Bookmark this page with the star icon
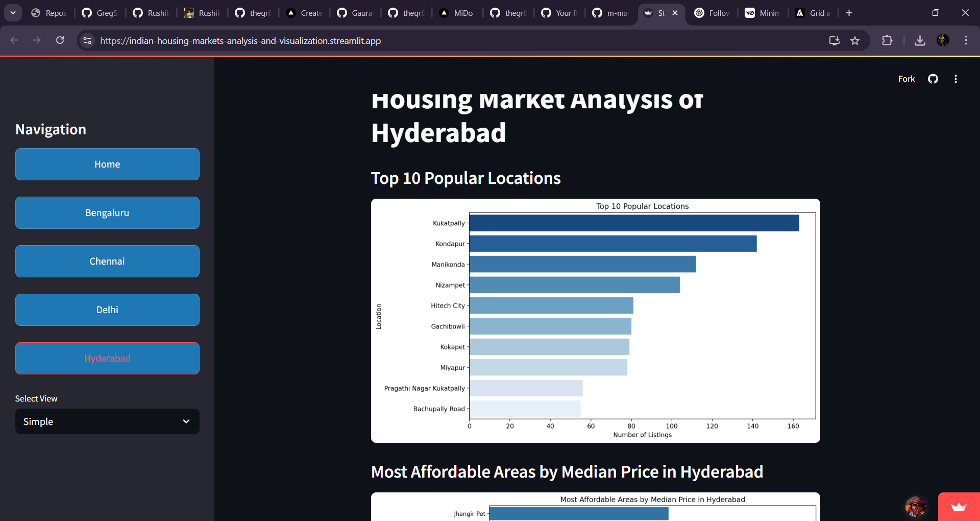Image resolution: width=980 pixels, height=521 pixels. tap(855, 40)
